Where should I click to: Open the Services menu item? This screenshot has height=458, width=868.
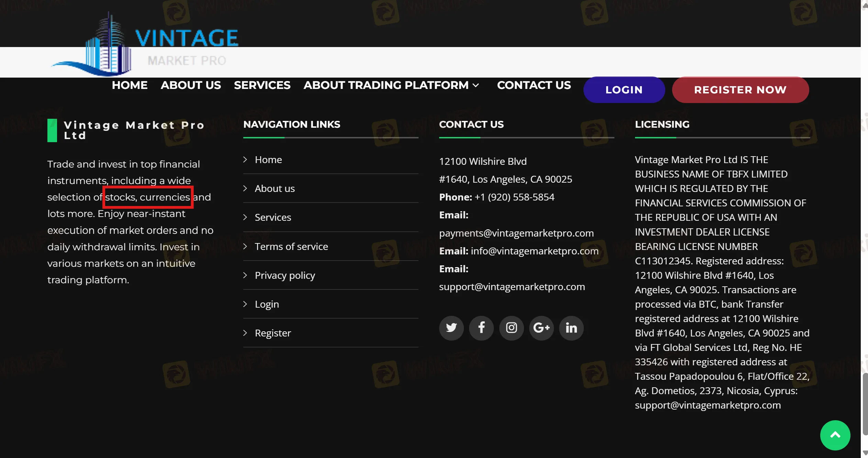(x=262, y=85)
